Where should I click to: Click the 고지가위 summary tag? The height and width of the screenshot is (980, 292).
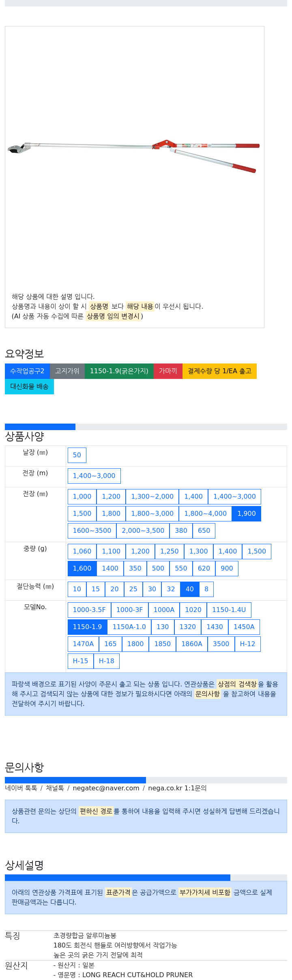[67, 371]
